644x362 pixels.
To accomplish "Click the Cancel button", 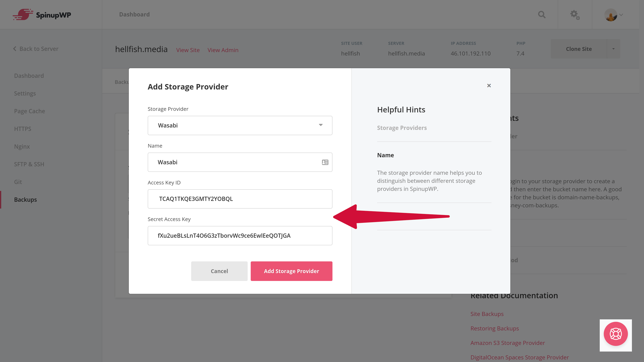I will coord(219,271).
